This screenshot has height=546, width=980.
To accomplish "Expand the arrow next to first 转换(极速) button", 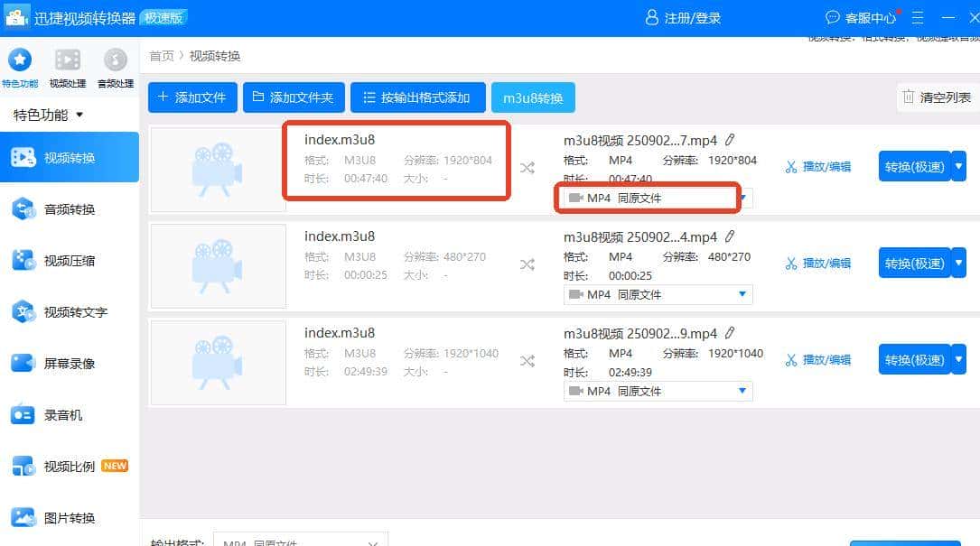I will click(958, 166).
